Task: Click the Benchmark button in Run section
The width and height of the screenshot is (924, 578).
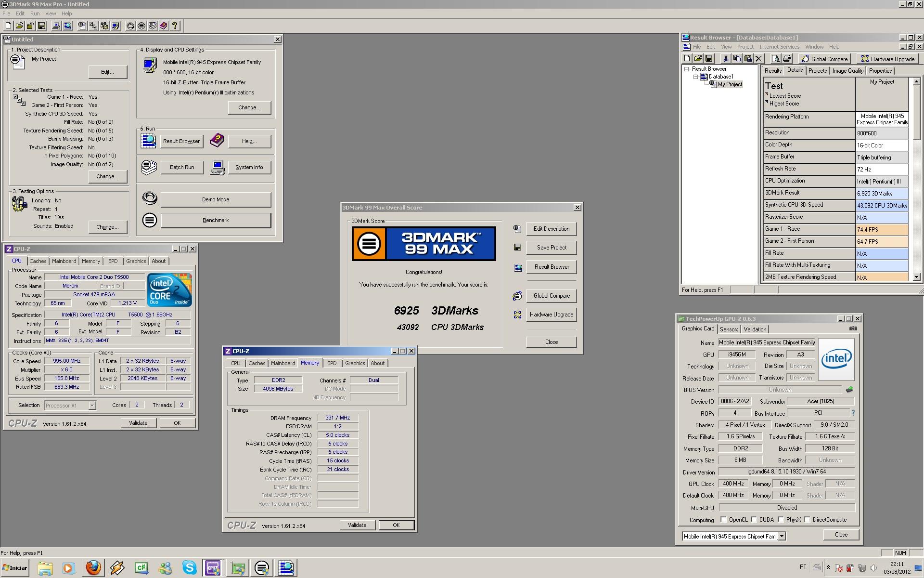Action: pyautogui.click(x=216, y=220)
